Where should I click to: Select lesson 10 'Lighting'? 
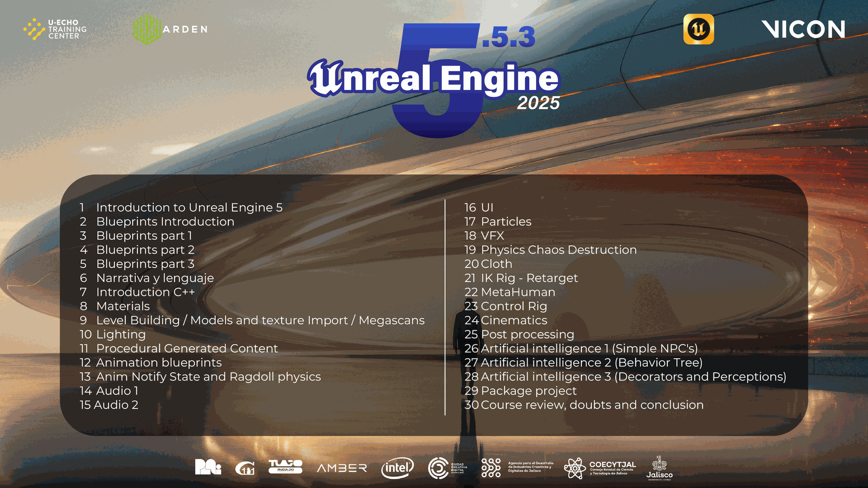point(113,334)
